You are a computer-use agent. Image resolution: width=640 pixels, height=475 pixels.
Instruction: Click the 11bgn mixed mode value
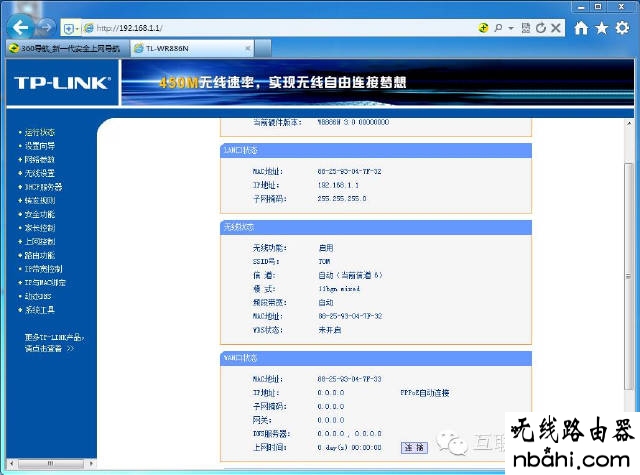339,289
